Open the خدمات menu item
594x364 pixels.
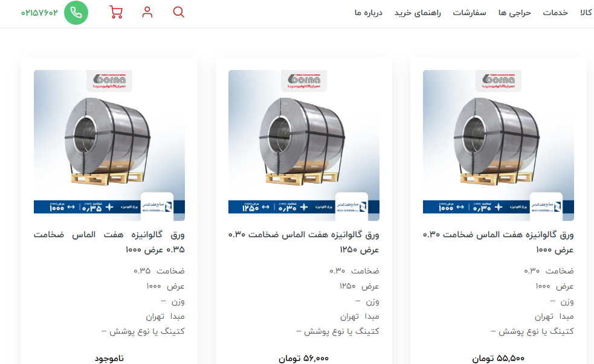point(555,13)
